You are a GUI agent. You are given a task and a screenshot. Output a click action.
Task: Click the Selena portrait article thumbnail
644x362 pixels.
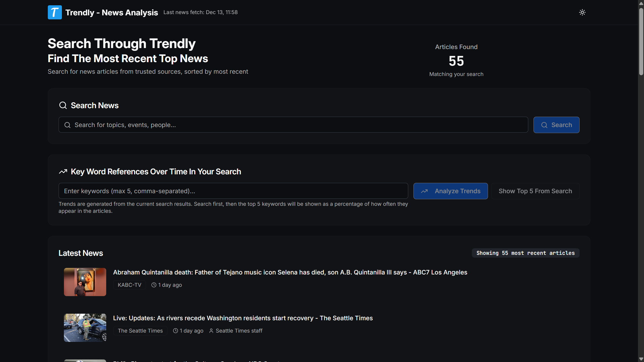pyautogui.click(x=85, y=282)
